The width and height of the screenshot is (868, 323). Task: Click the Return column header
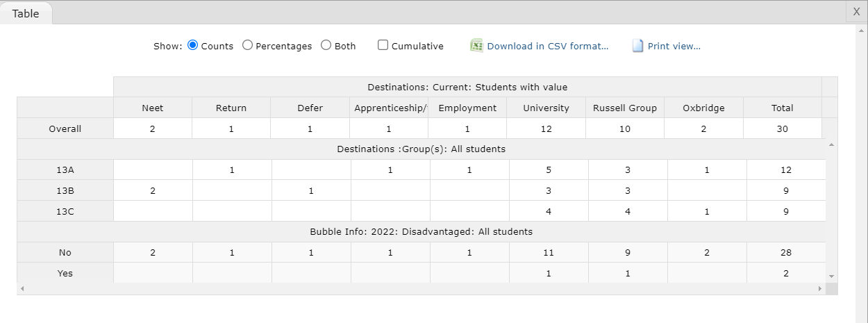tap(231, 108)
